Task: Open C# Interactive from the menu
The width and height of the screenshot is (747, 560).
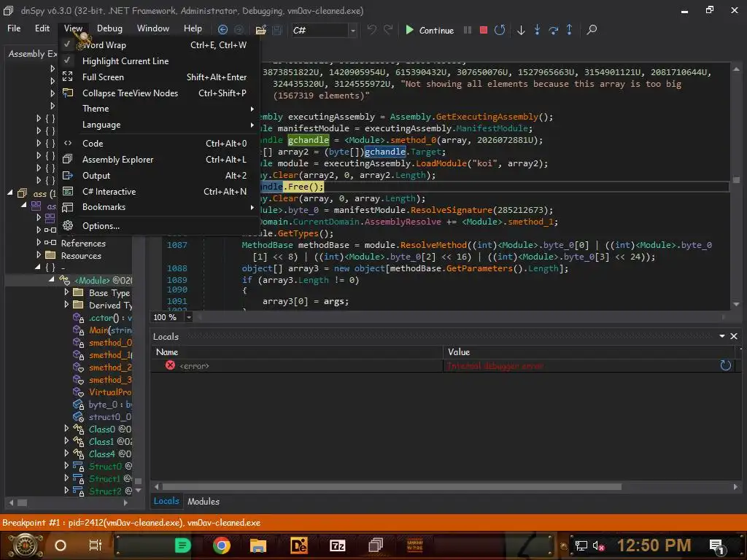Action: point(158,192)
